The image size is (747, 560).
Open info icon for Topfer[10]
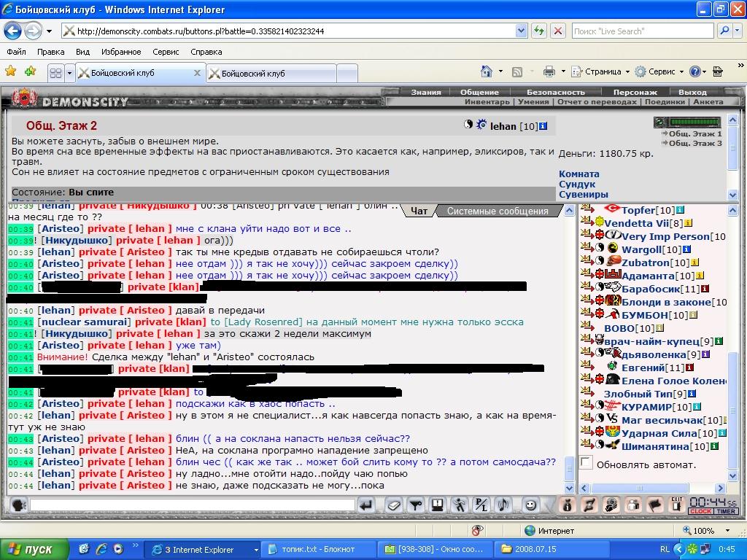tap(681, 210)
